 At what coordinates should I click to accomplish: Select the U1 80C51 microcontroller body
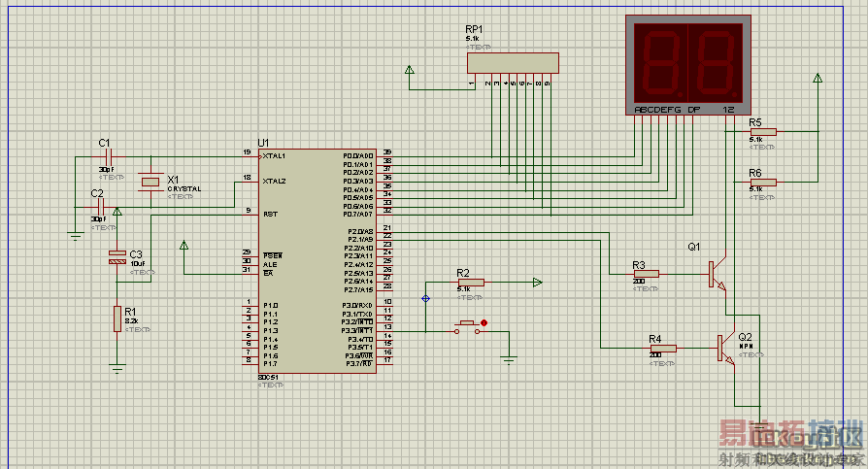click(317, 260)
